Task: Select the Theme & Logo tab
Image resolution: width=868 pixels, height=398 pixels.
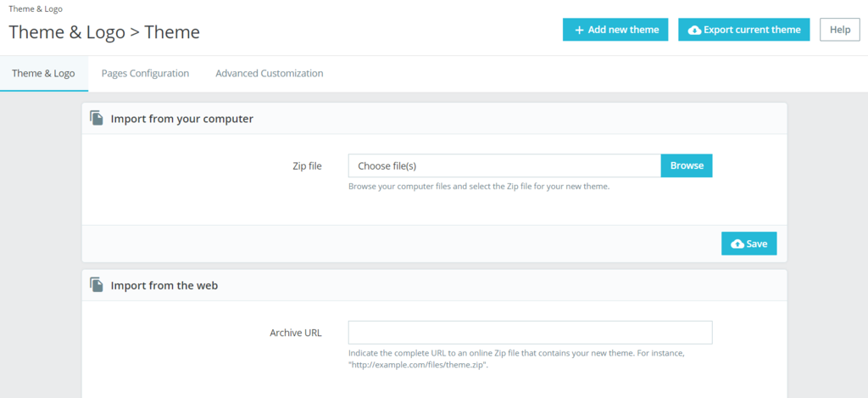Action: (43, 74)
